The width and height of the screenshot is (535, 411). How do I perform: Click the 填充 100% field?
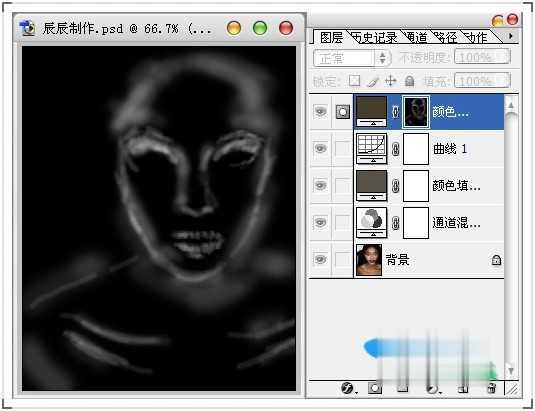482,81
